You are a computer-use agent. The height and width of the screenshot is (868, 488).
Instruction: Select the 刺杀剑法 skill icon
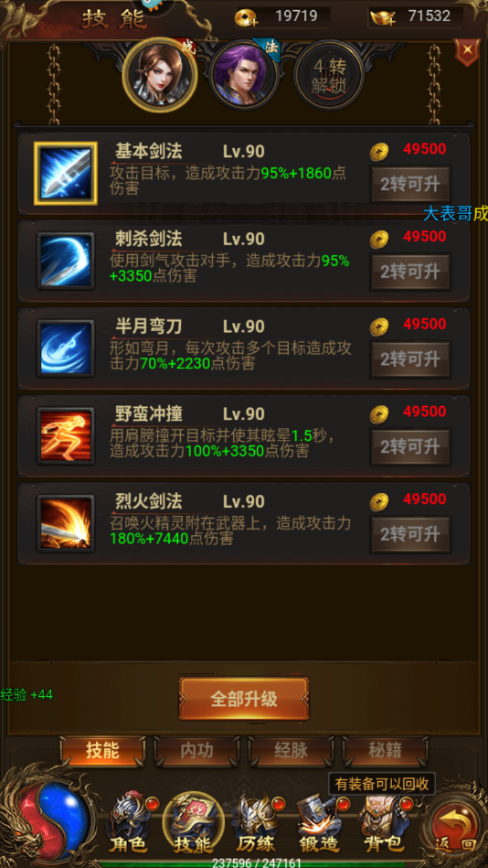click(x=66, y=260)
